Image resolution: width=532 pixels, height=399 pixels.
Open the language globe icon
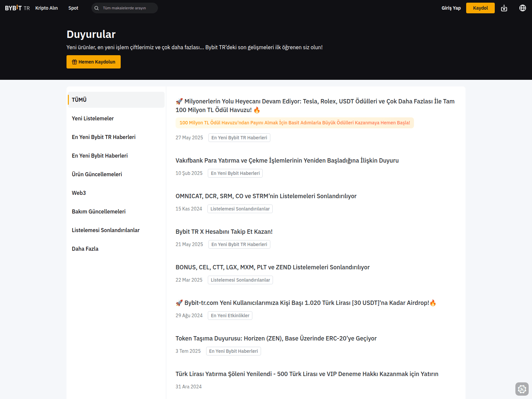point(523,8)
